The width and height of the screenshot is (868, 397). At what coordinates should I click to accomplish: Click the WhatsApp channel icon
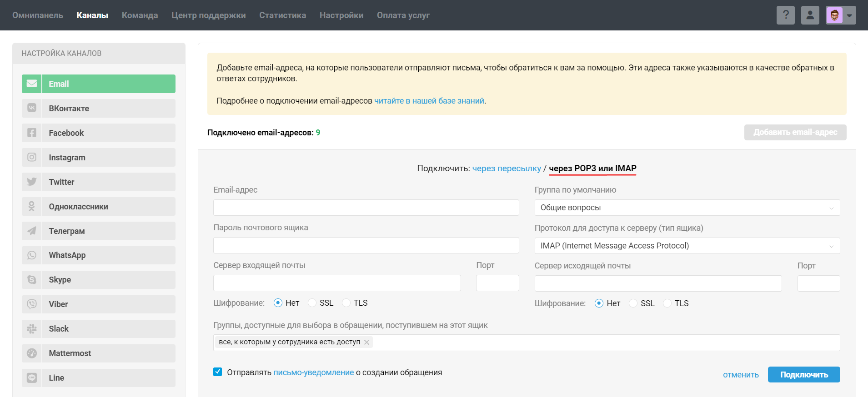tap(32, 255)
